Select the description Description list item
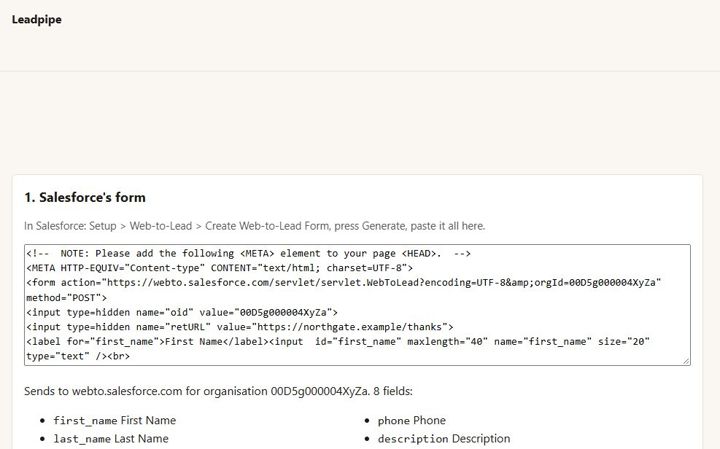 444,439
